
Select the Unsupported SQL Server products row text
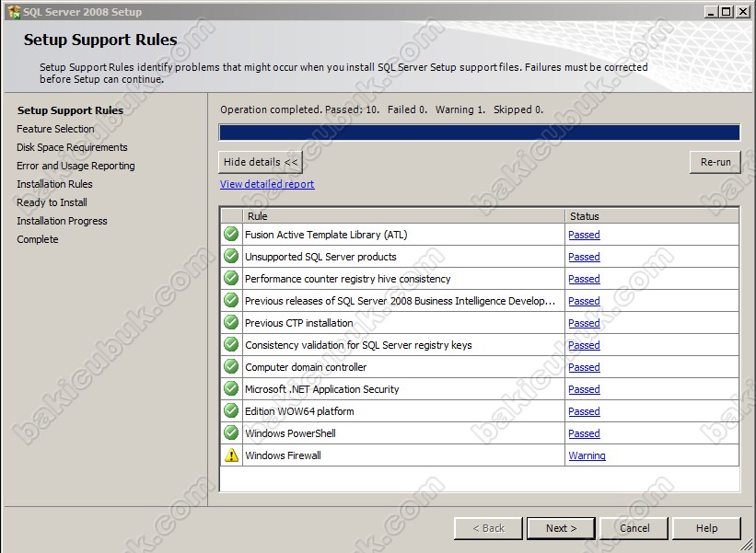click(320, 257)
